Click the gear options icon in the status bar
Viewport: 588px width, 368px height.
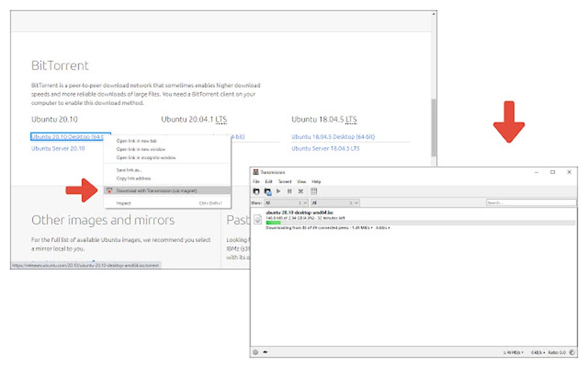tap(256, 352)
